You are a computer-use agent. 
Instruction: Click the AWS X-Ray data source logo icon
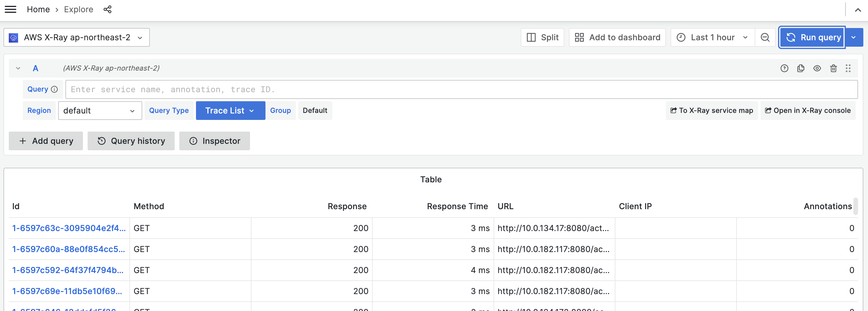pyautogui.click(x=13, y=38)
